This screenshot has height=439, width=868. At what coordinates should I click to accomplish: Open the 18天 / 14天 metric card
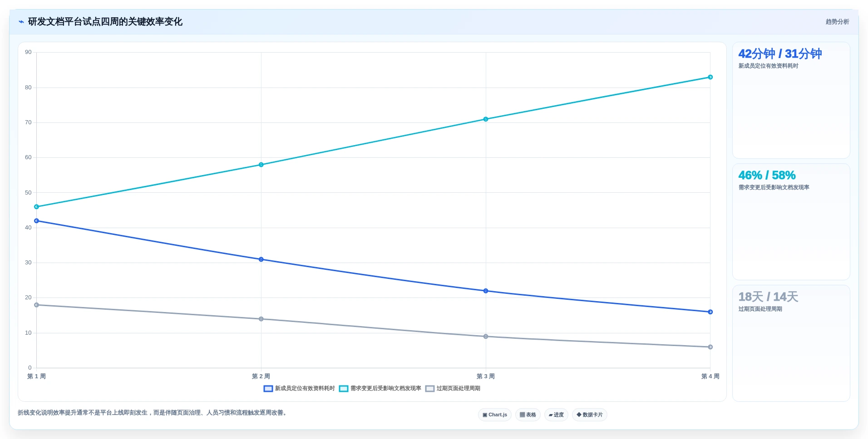tap(791, 343)
